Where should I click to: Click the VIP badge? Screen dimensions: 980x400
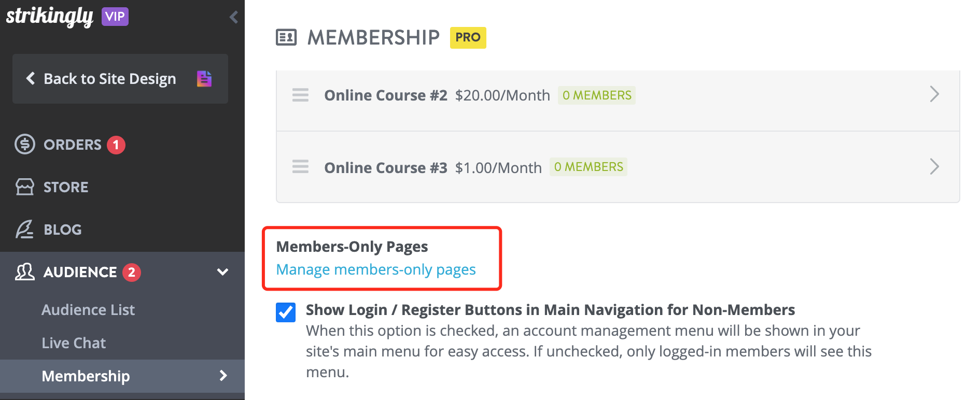pyautogui.click(x=115, y=16)
